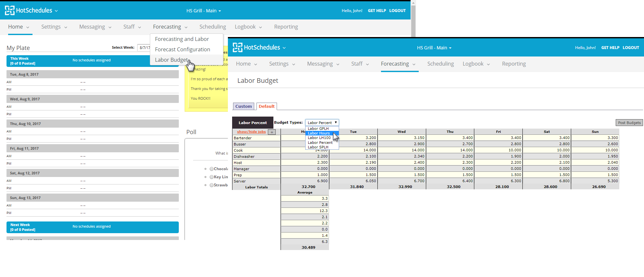Click Manager Thu value 0.000

pyautogui.click(x=450, y=169)
